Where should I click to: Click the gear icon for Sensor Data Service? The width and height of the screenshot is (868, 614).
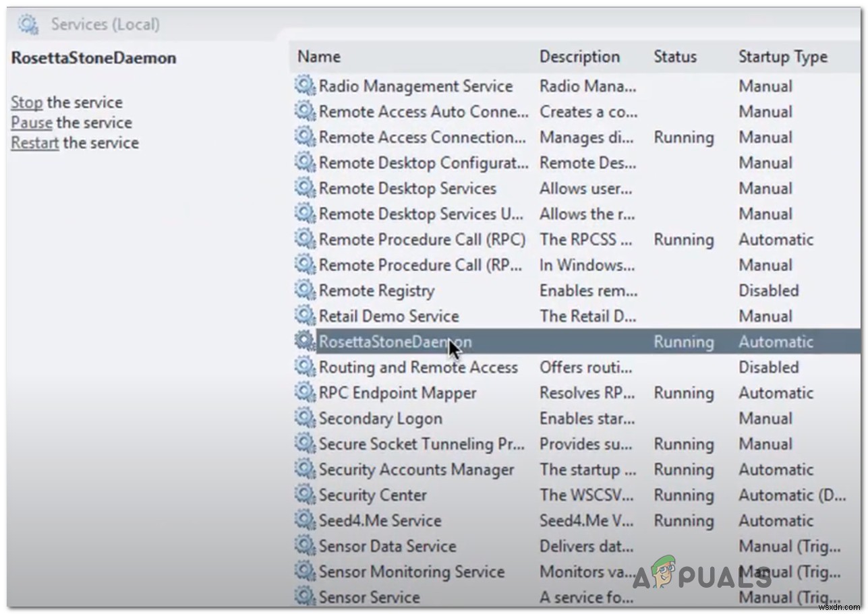[x=305, y=547]
